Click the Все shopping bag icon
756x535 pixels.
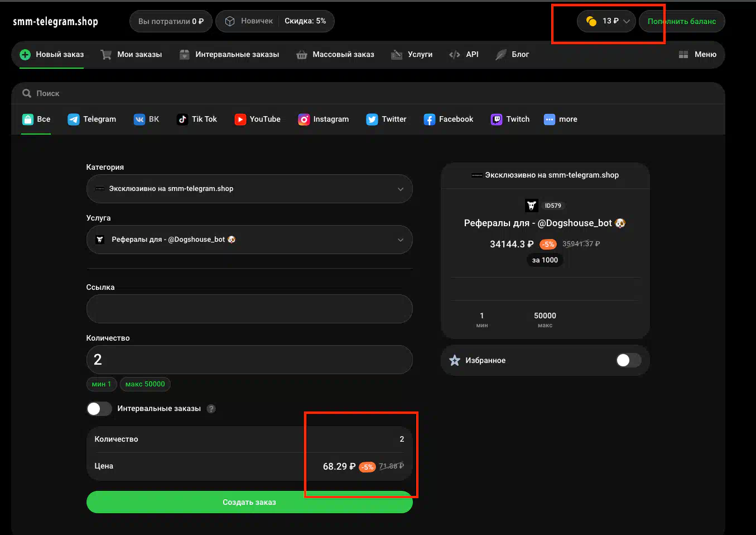28,120
